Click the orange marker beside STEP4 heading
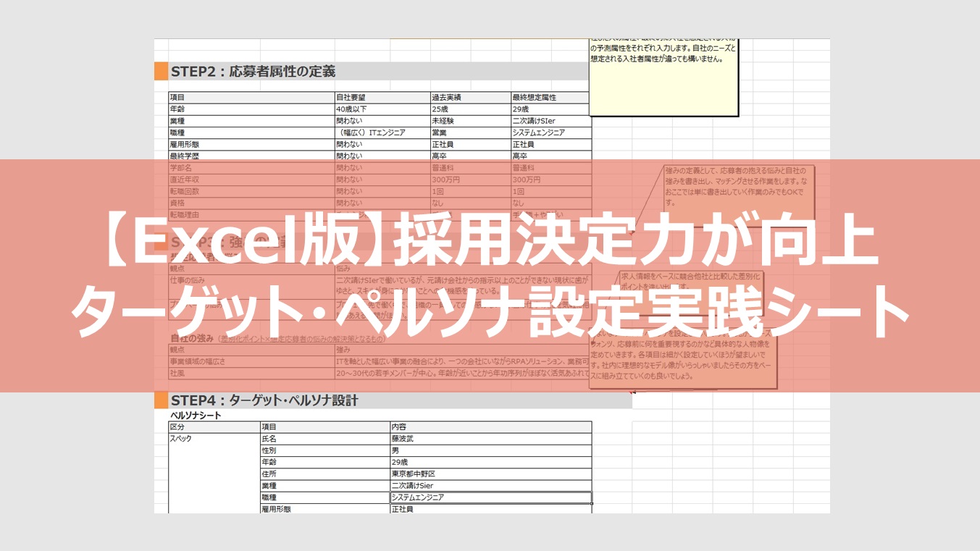Viewport: 980px width, 551px height. click(x=161, y=400)
